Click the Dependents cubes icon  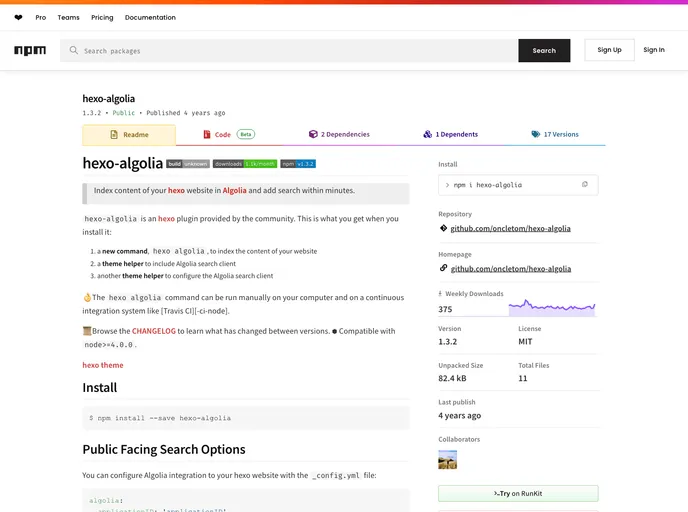coord(427,134)
